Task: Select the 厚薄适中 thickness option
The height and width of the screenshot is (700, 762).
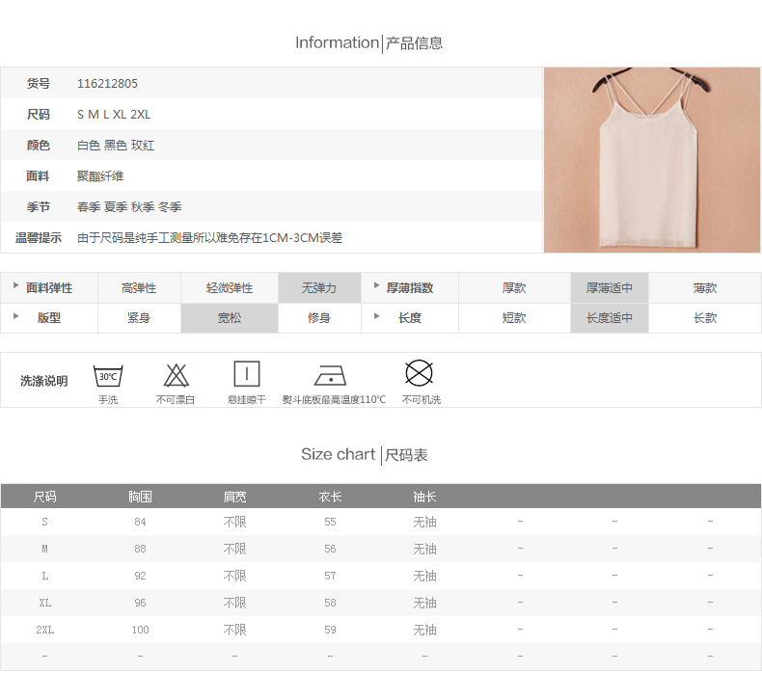Action: (609, 288)
